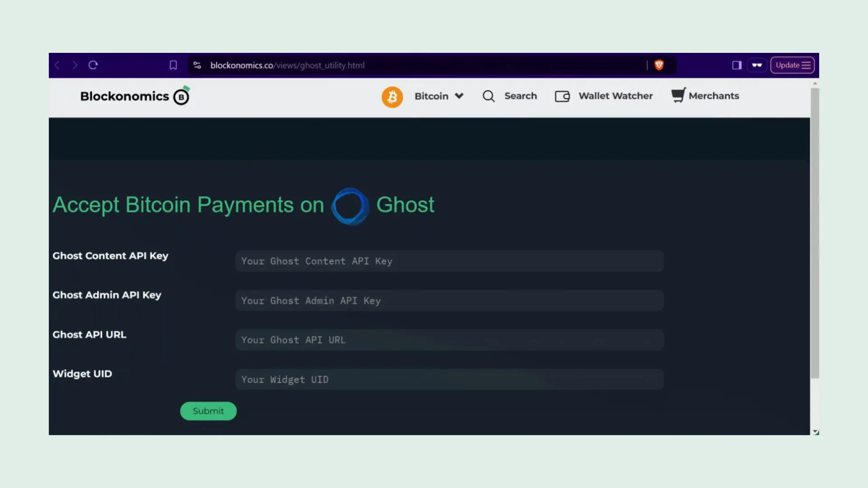868x488 pixels.
Task: Click the 'Ghost Content API Key' label
Action: (x=110, y=256)
